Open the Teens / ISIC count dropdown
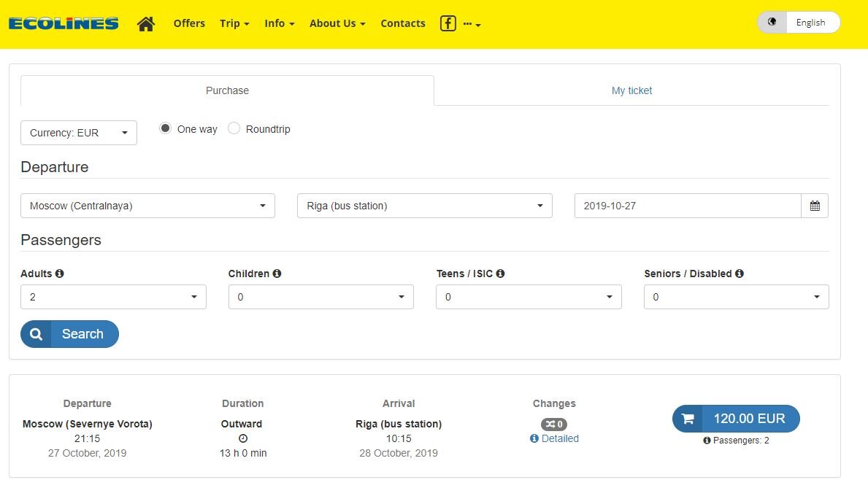868x496 pixels. 529,297
